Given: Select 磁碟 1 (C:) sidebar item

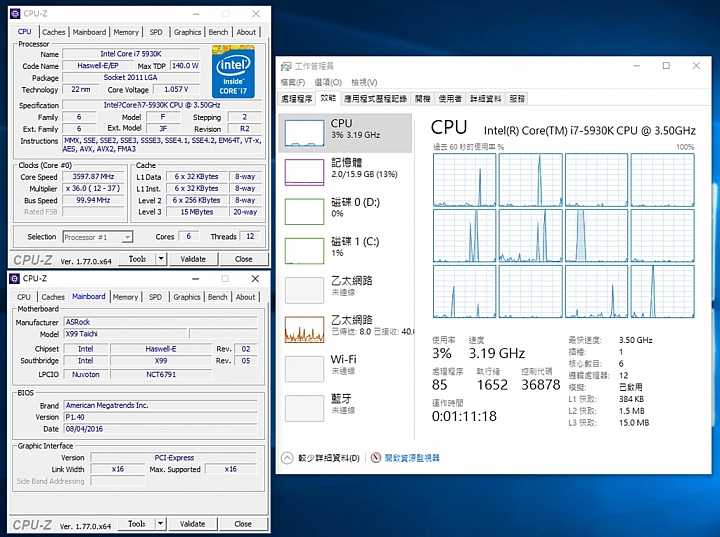Looking at the screenshot, I should click(345, 251).
